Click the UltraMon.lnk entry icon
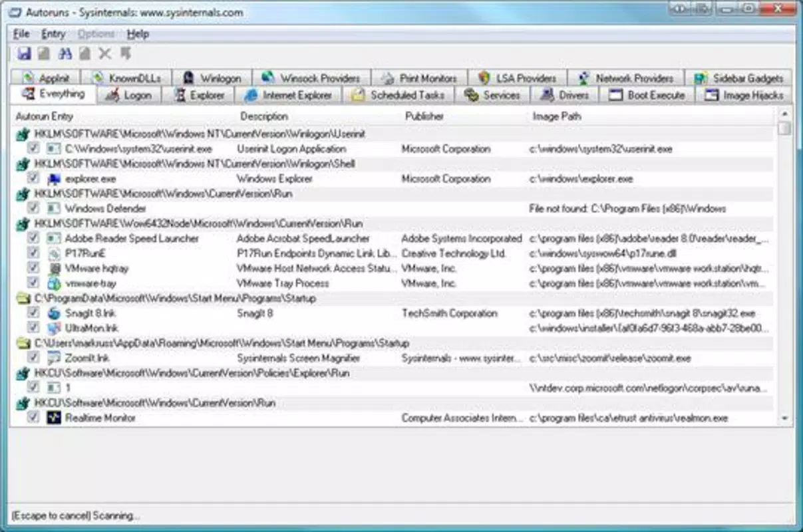 tap(55, 329)
